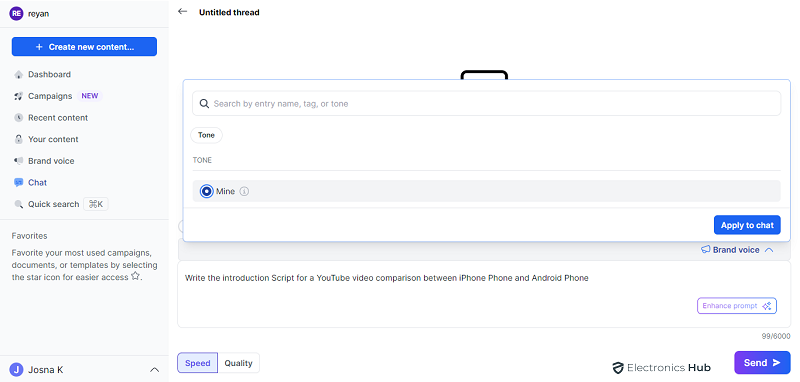Switch to Speed mode

[x=197, y=363]
